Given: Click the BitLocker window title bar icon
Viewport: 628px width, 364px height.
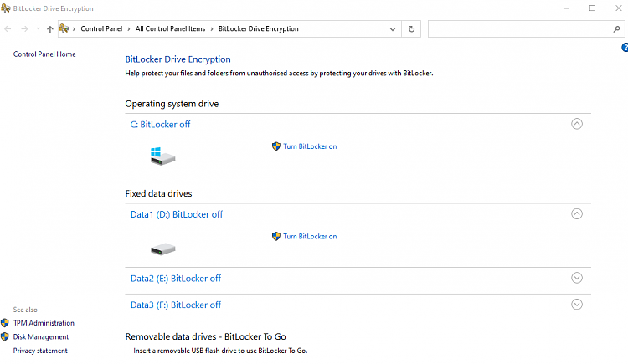Looking at the screenshot, I should pyautogui.click(x=6, y=8).
